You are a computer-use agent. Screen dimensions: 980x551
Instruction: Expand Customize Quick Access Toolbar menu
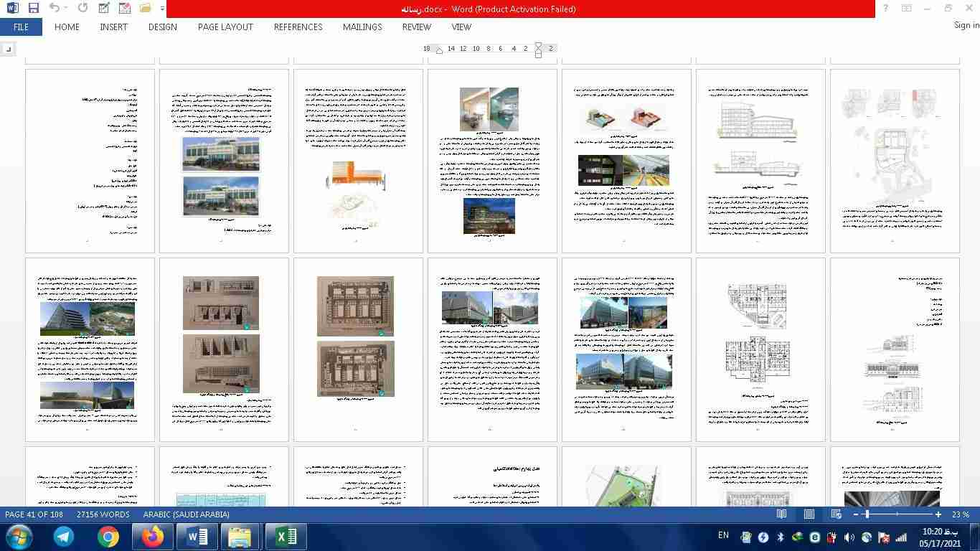pyautogui.click(x=163, y=9)
